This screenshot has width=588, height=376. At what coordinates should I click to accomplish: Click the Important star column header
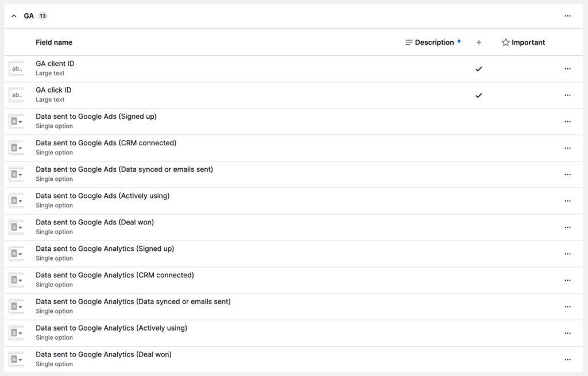click(x=523, y=42)
